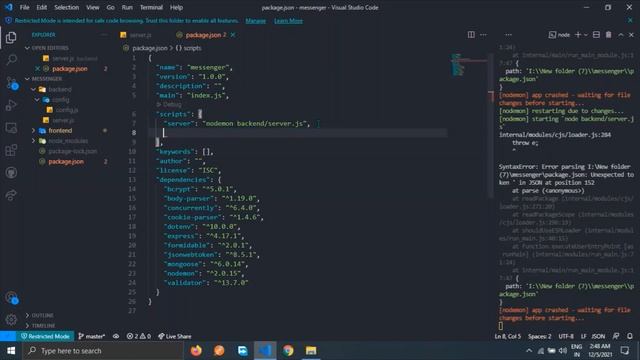Open the Accounts menu icon
Viewport: 640px width, 360px height.
(x=11, y=298)
